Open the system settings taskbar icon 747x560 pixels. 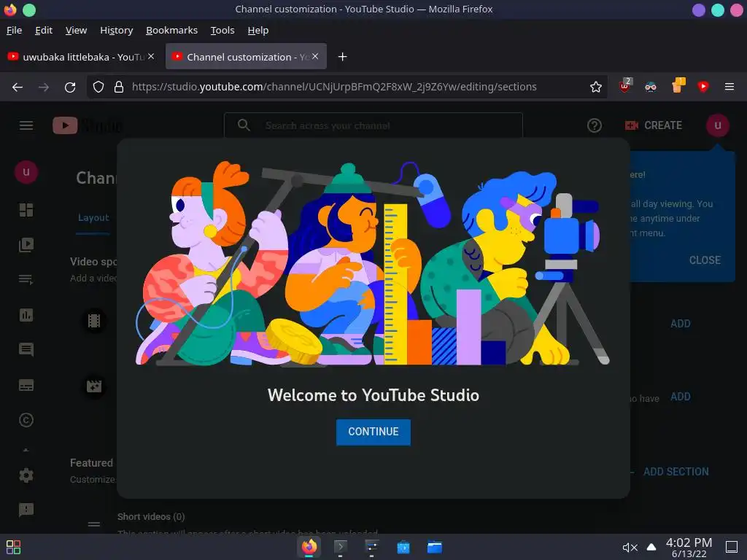click(x=371, y=547)
